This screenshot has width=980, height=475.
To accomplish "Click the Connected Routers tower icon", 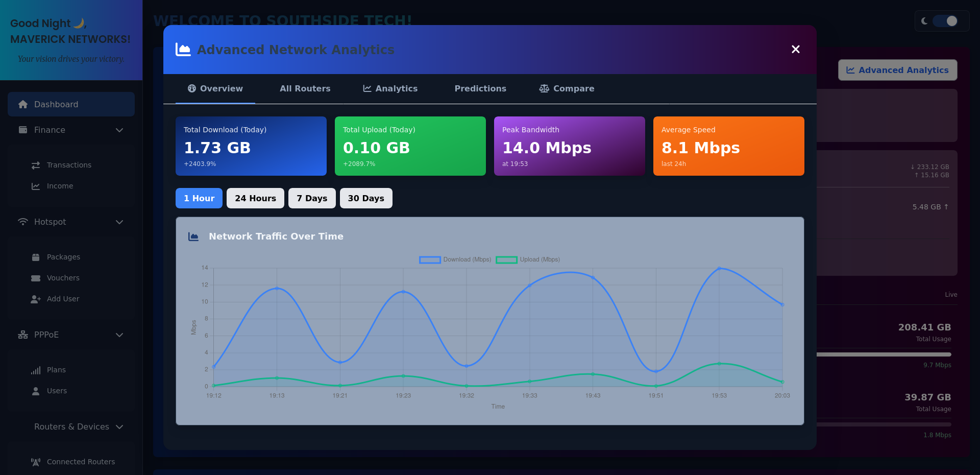I will (x=36, y=462).
